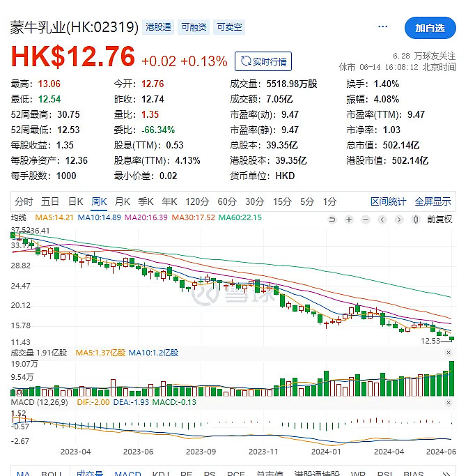
Task: Move chart right with the right chevron icon
Action: pos(399,219)
